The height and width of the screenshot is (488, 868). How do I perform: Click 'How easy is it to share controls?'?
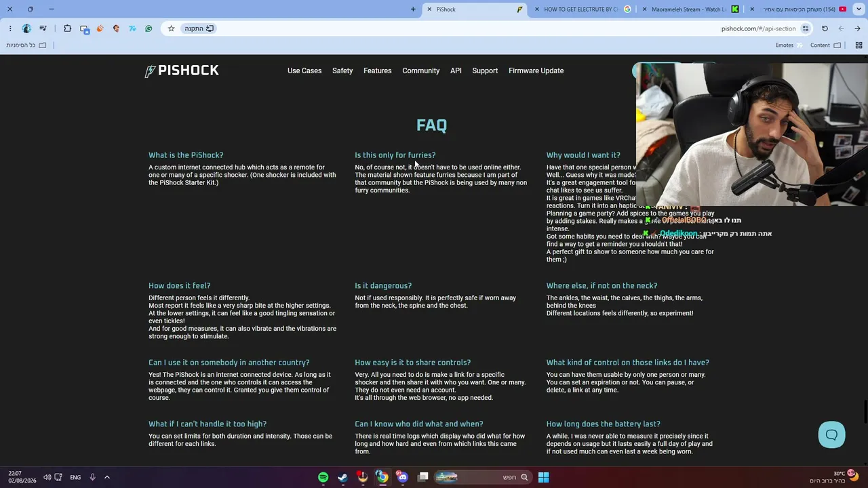pos(413,363)
